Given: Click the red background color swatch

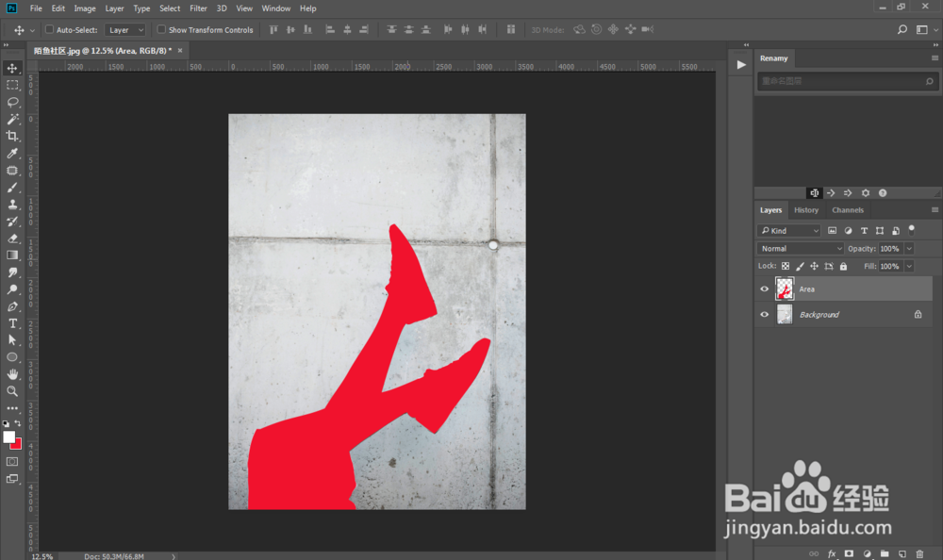Looking at the screenshot, I should coord(18,446).
